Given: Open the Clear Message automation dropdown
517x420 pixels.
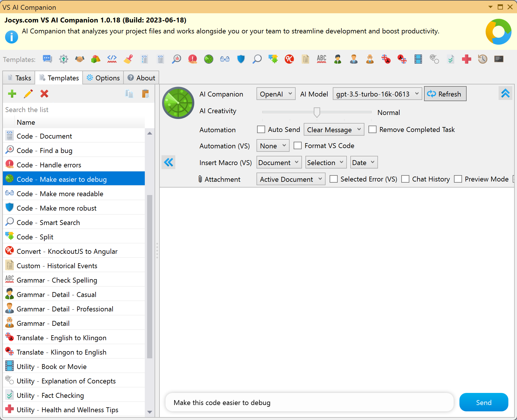Looking at the screenshot, I should pos(334,129).
